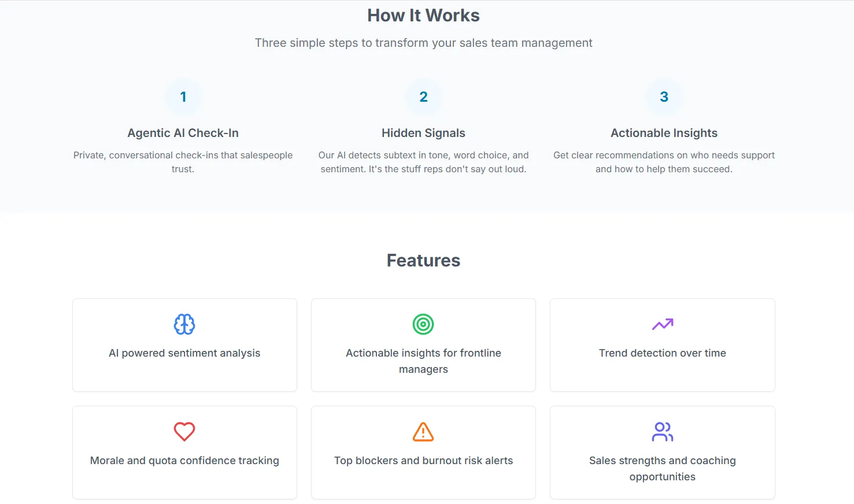
Task: Click the red heart icon
Action: tap(184, 432)
